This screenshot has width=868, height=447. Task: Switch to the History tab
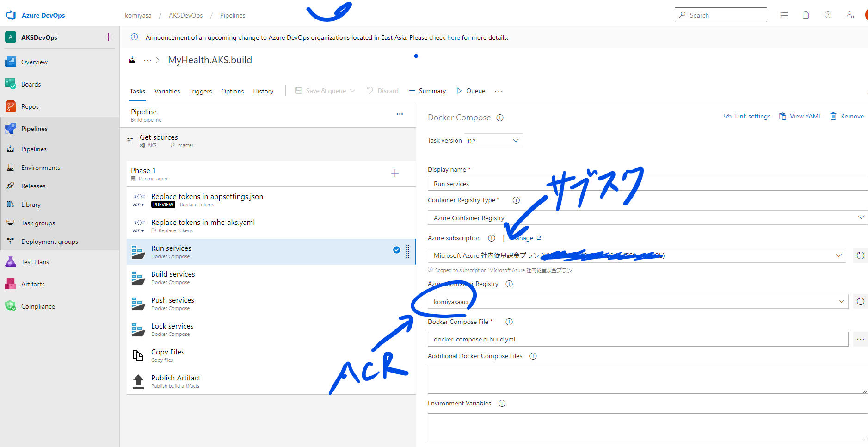[x=263, y=91]
